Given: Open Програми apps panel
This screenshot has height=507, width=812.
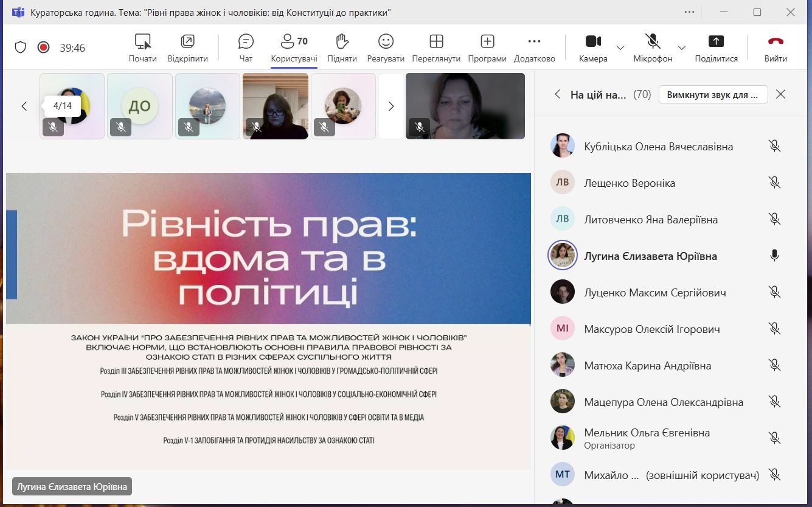Looking at the screenshot, I should 487,48.
